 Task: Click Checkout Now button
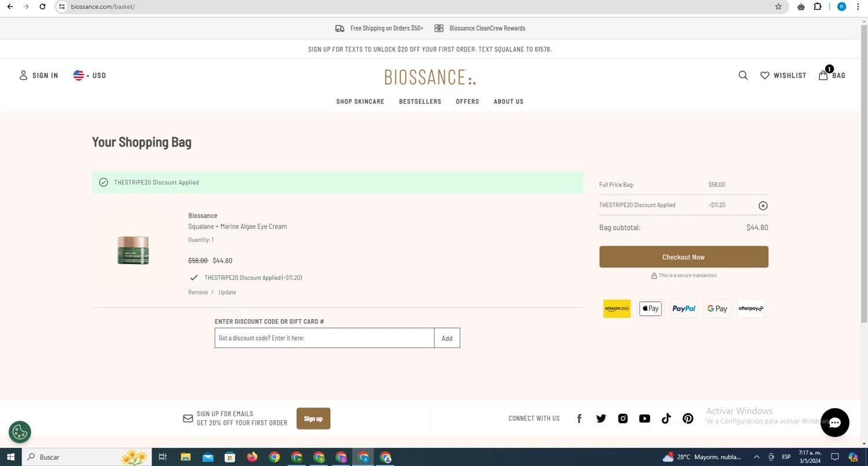tap(683, 257)
